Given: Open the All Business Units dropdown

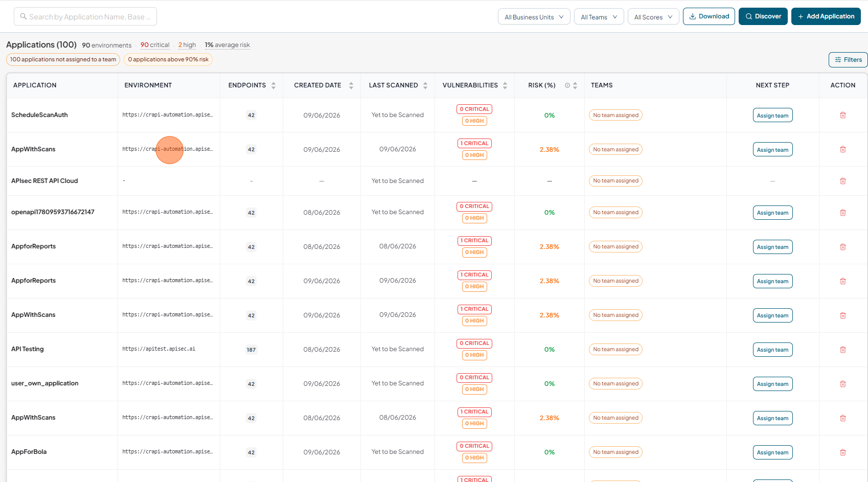Looking at the screenshot, I should [534, 17].
